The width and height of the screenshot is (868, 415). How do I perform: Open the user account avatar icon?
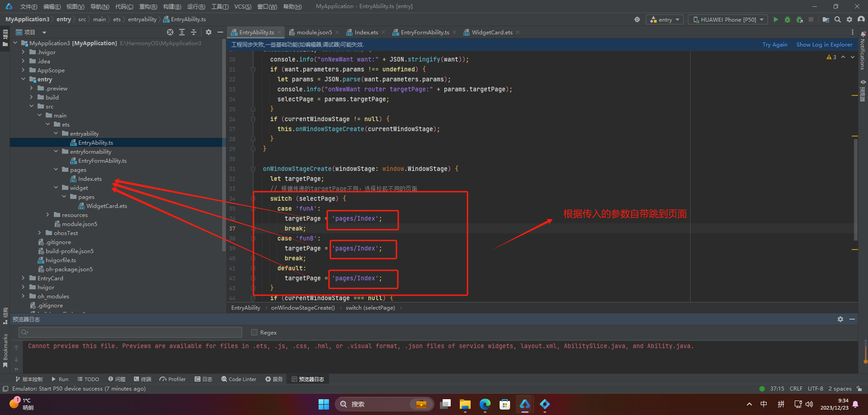coord(861,19)
